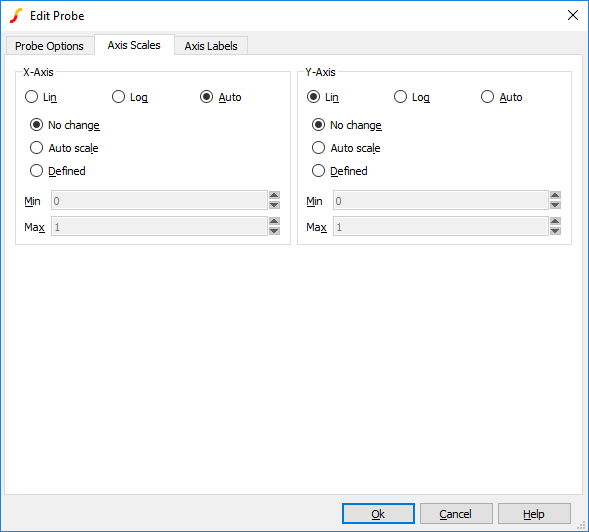Select Defined range for the Y-Axis

(x=340, y=171)
